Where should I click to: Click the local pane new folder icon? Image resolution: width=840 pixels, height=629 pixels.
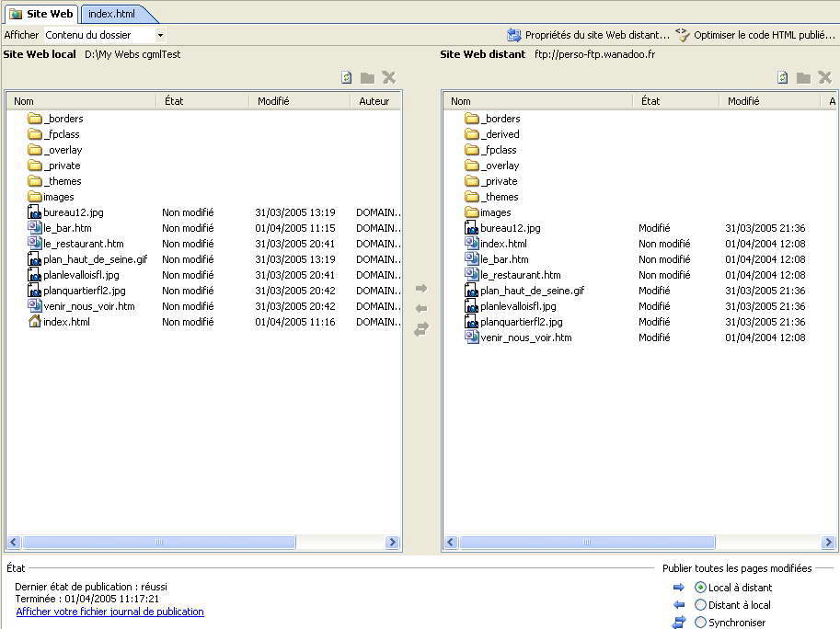tap(367, 78)
